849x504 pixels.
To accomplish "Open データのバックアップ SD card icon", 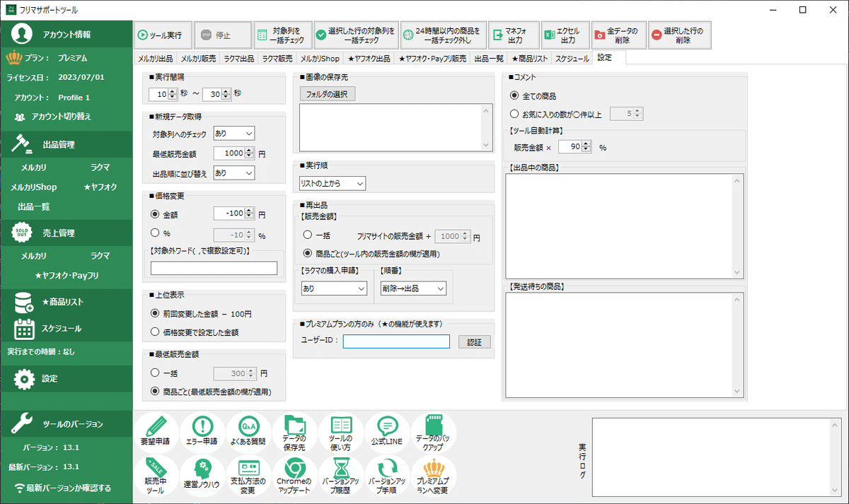I will pos(433,431).
